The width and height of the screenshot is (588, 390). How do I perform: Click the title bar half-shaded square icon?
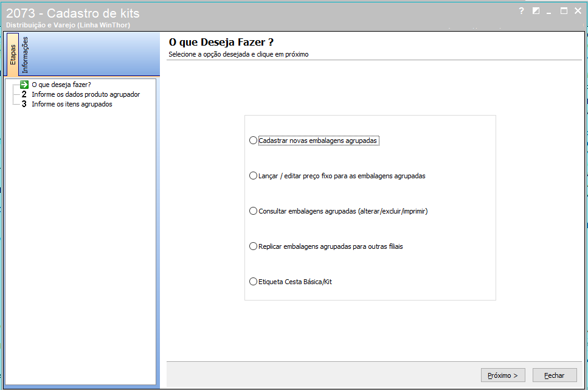tap(536, 11)
